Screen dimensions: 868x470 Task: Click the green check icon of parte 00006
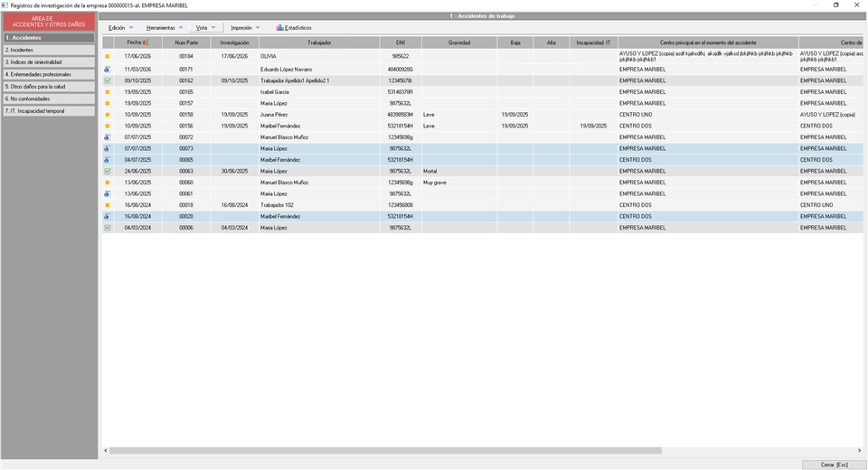point(108,228)
